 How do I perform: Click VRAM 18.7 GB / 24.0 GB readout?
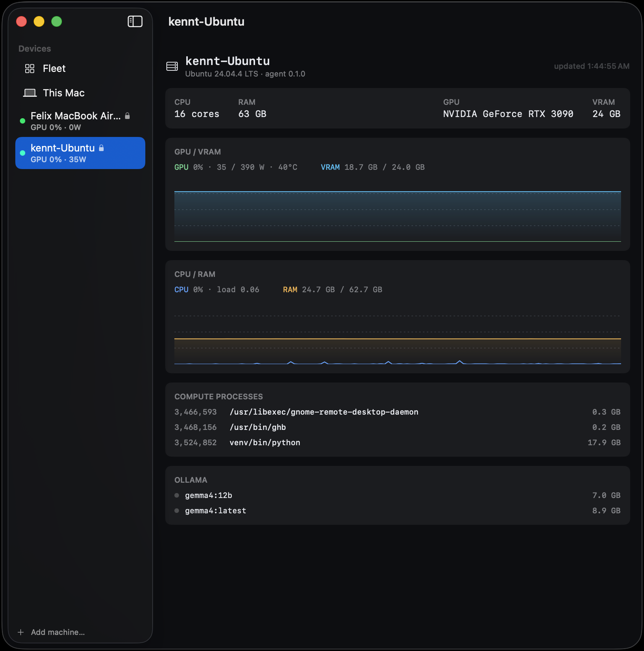tap(373, 167)
